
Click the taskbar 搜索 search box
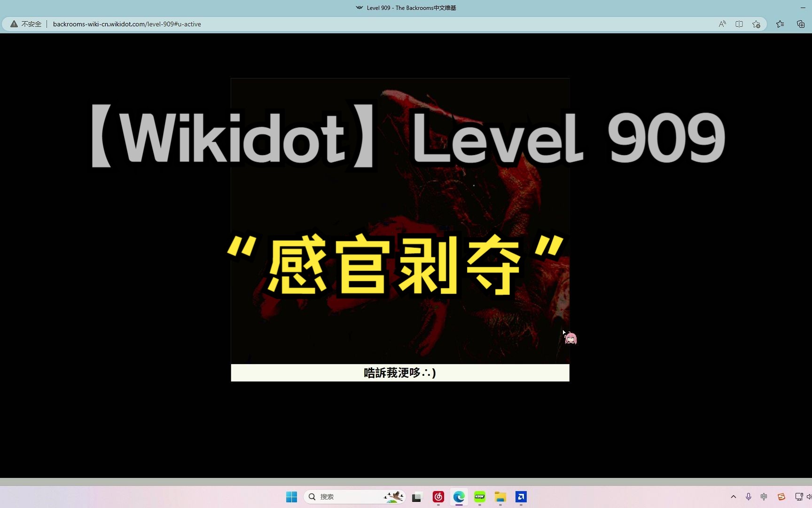pyautogui.click(x=355, y=497)
